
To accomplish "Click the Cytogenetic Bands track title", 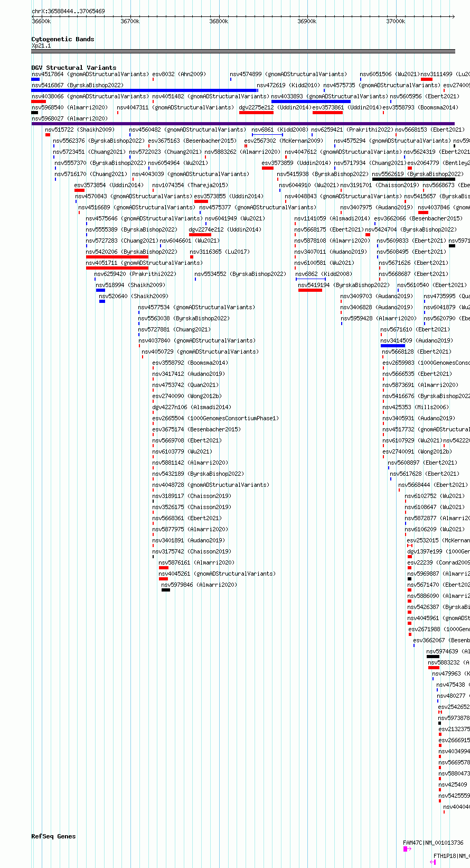I will point(63,39).
